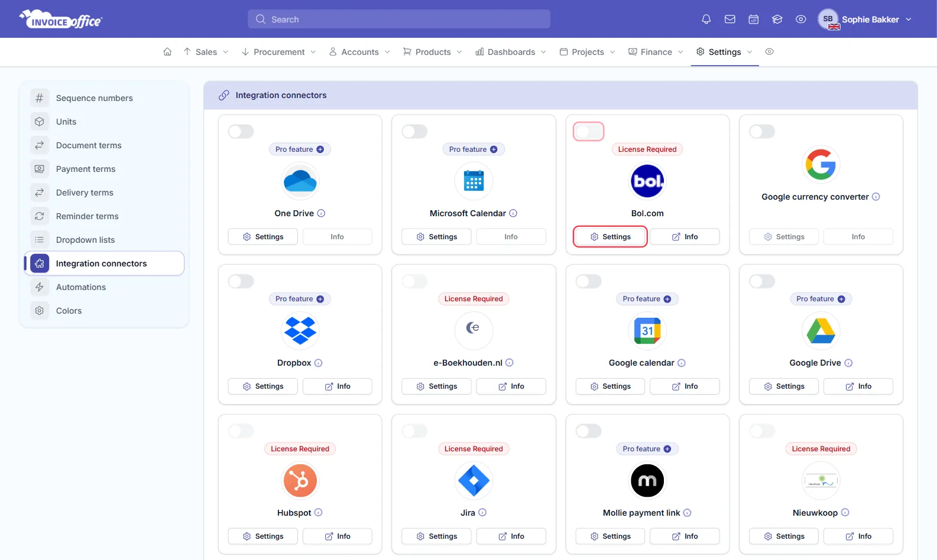Enable the Google currency converter toggle
Image resolution: width=937 pixels, height=560 pixels.
(x=762, y=131)
